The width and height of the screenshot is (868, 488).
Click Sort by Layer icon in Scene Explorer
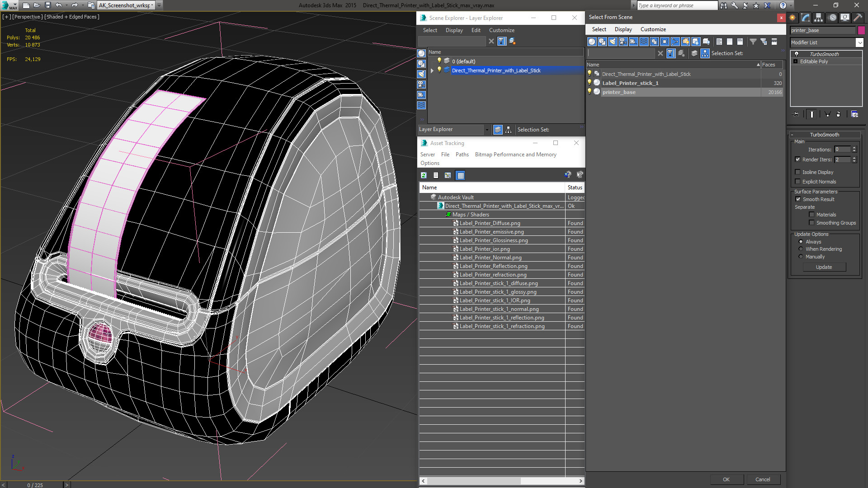coord(498,130)
